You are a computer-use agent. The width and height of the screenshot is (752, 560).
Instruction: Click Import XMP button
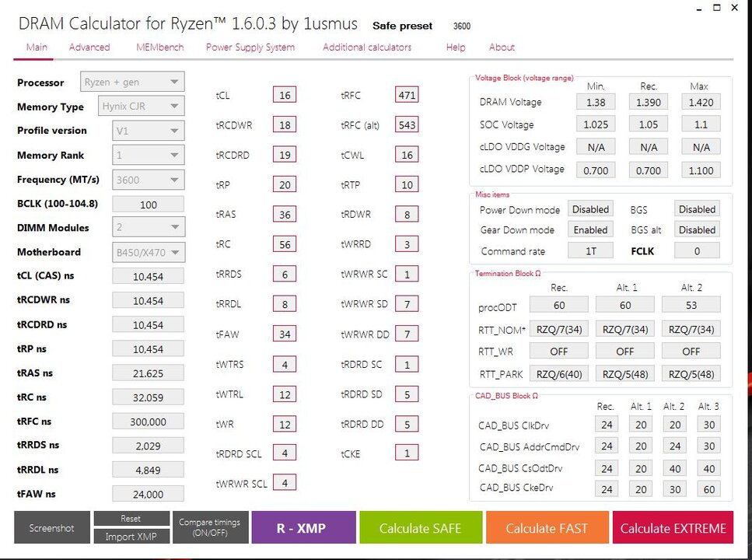pos(131,536)
